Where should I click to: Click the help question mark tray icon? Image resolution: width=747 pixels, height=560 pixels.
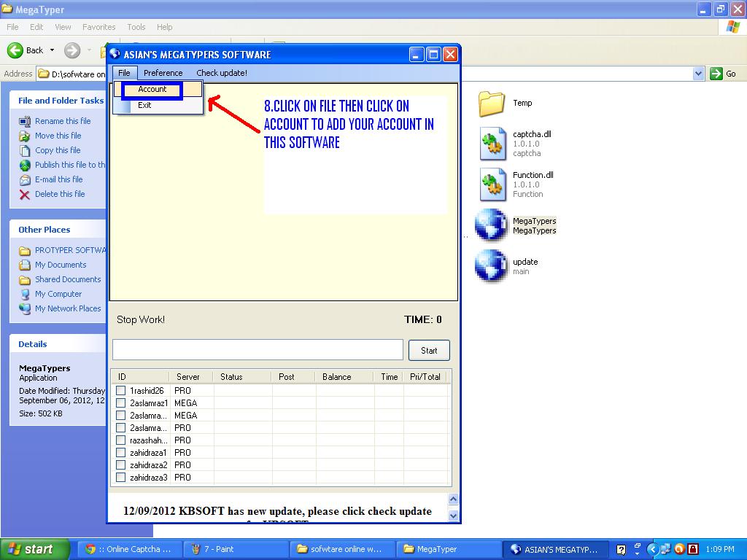tap(622, 550)
